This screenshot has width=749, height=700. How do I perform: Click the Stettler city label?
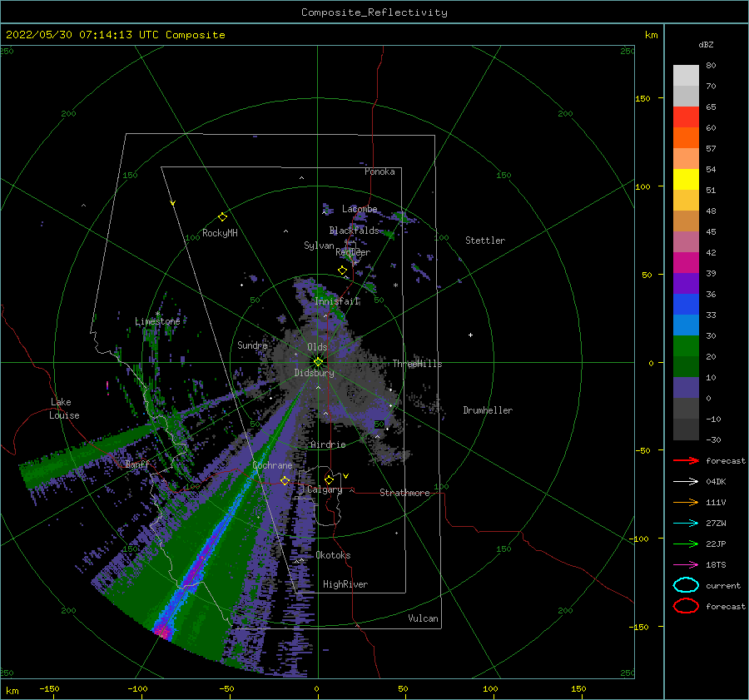[x=485, y=241]
